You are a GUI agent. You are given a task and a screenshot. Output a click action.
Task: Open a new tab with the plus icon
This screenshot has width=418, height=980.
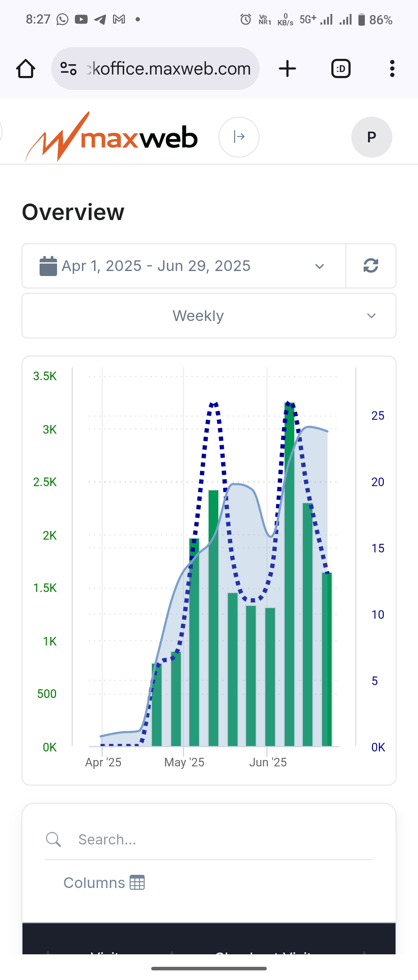(x=287, y=69)
